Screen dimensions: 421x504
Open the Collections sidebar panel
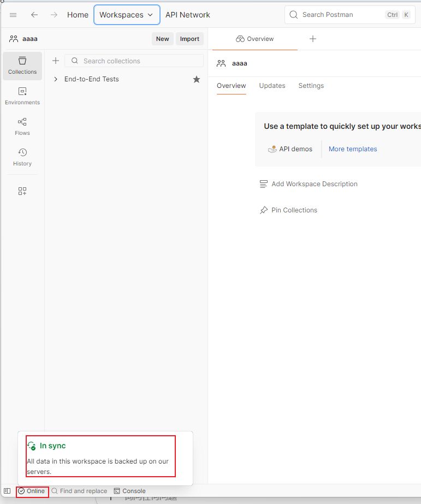[x=22, y=66]
